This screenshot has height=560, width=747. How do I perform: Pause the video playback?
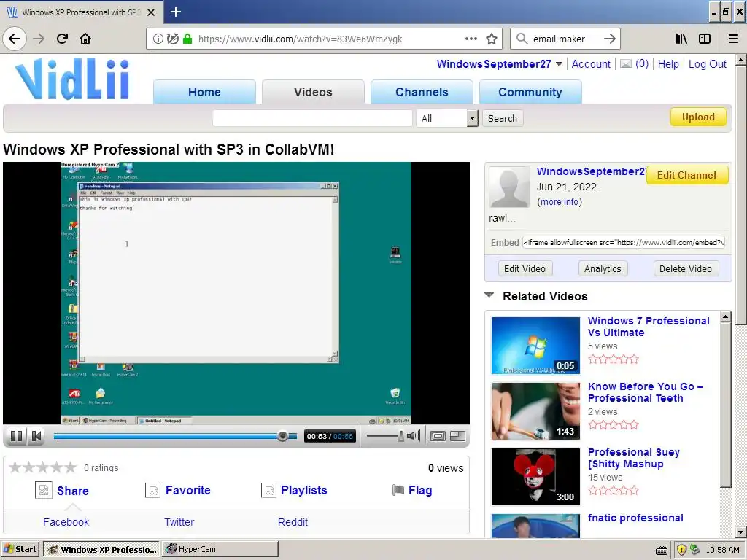(16, 436)
